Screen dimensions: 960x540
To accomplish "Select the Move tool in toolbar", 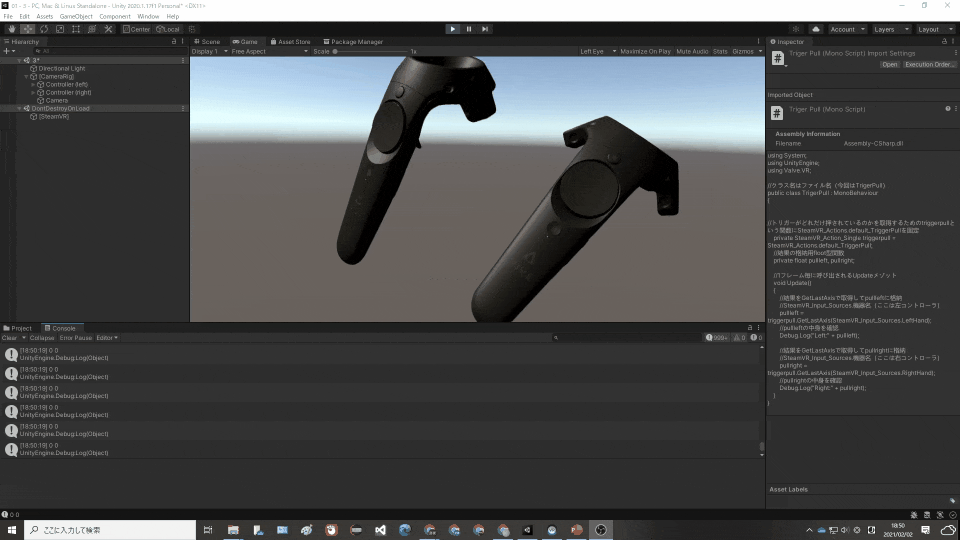I will pyautogui.click(x=28, y=29).
